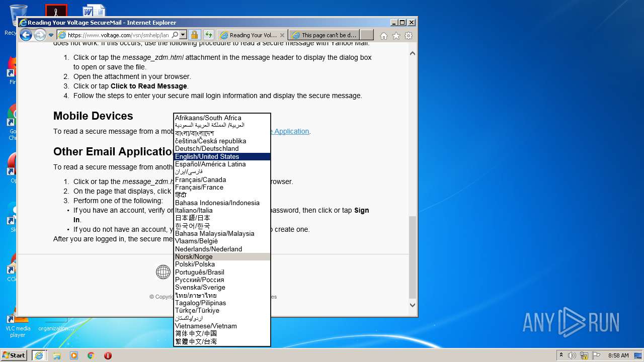Viewport: 644px width, 362px height.
Task: Select Français/Canada language
Action: tap(222, 179)
